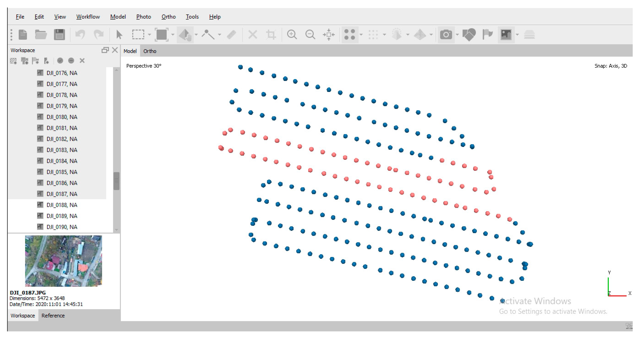Screen dimensions: 644x340
Task: Open the Workflow menu
Action: [88, 17]
